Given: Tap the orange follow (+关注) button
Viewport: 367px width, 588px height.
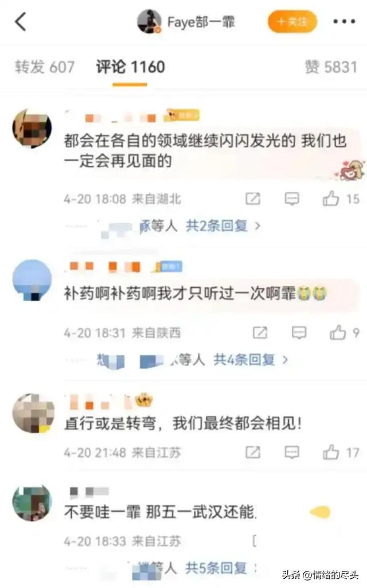Looking at the screenshot, I should coord(292,21).
